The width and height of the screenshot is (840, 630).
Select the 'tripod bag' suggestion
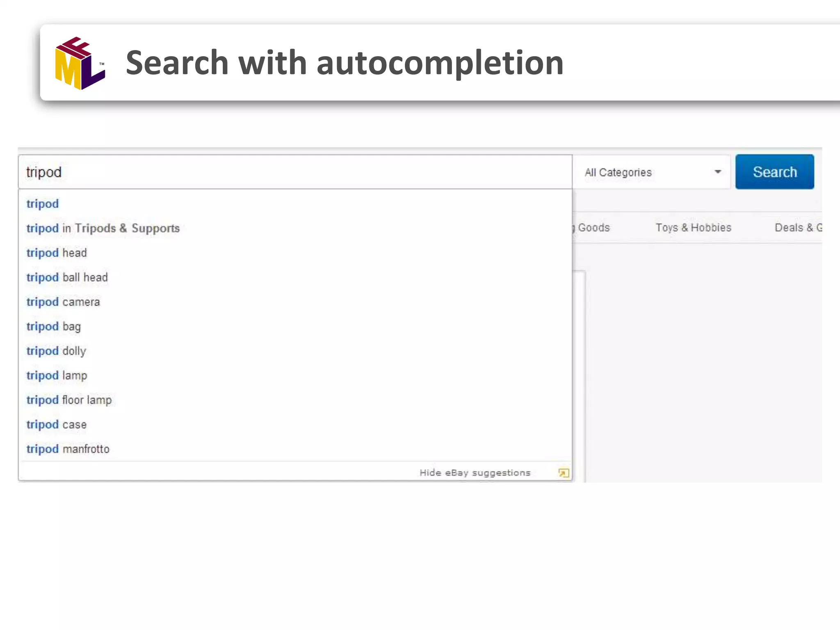tap(54, 327)
